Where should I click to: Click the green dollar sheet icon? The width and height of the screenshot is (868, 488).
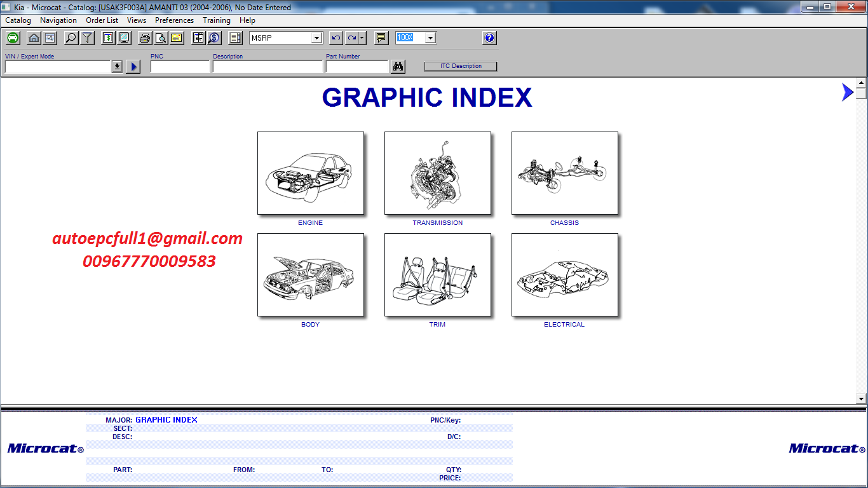point(108,38)
